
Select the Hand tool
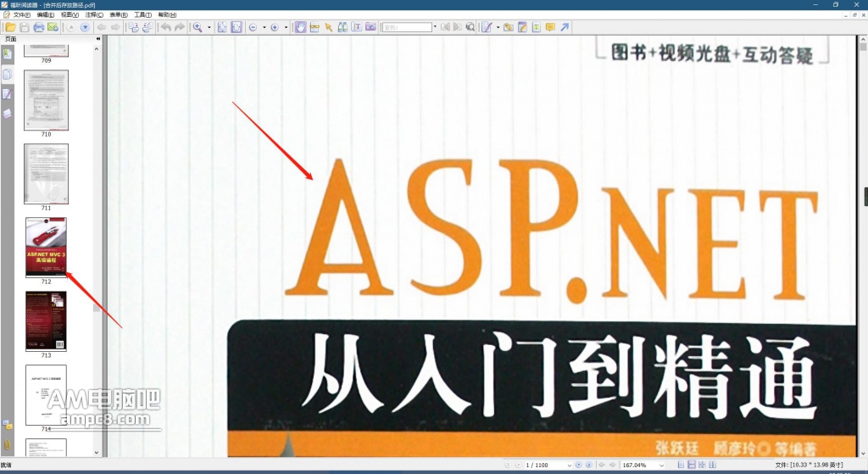pos(301,27)
